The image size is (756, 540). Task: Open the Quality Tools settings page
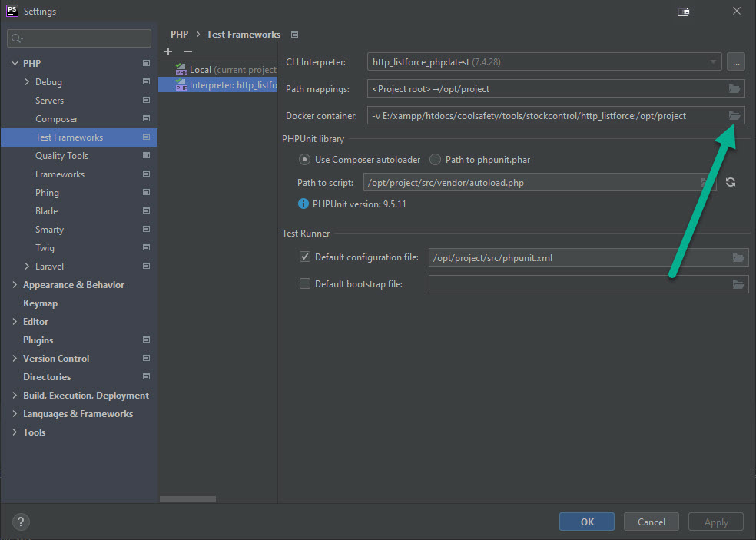61,156
